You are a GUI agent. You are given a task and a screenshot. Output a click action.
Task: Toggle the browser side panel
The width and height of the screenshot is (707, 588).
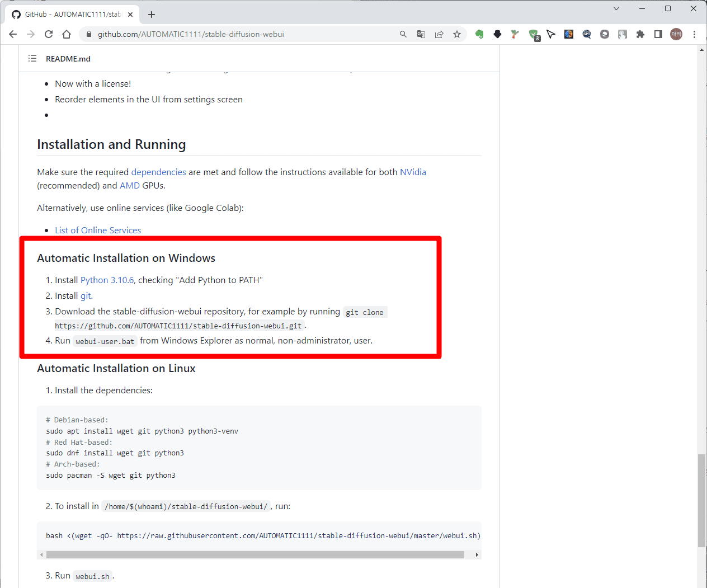[x=658, y=34]
